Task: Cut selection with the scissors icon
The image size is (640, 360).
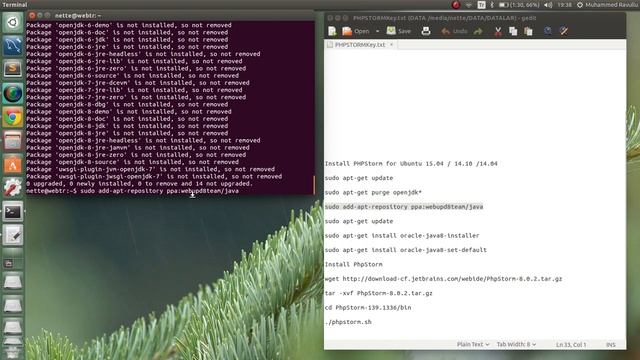Action: click(498, 31)
